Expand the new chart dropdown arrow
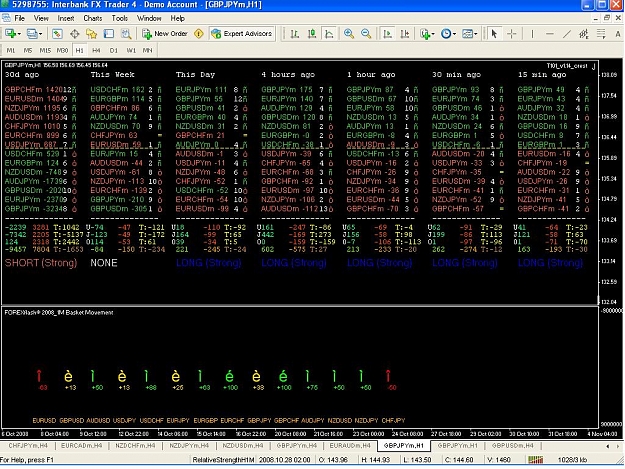625x469 pixels. coord(19,34)
